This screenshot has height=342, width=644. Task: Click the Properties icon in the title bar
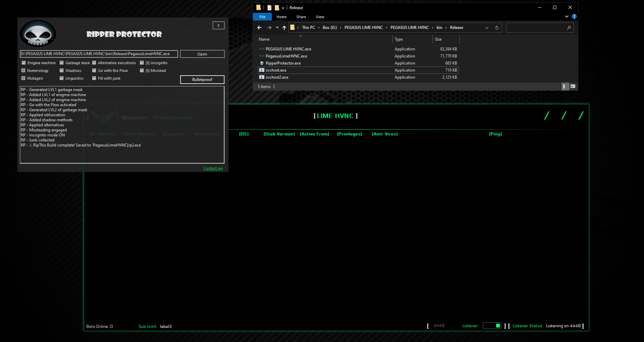pyautogui.click(x=269, y=7)
